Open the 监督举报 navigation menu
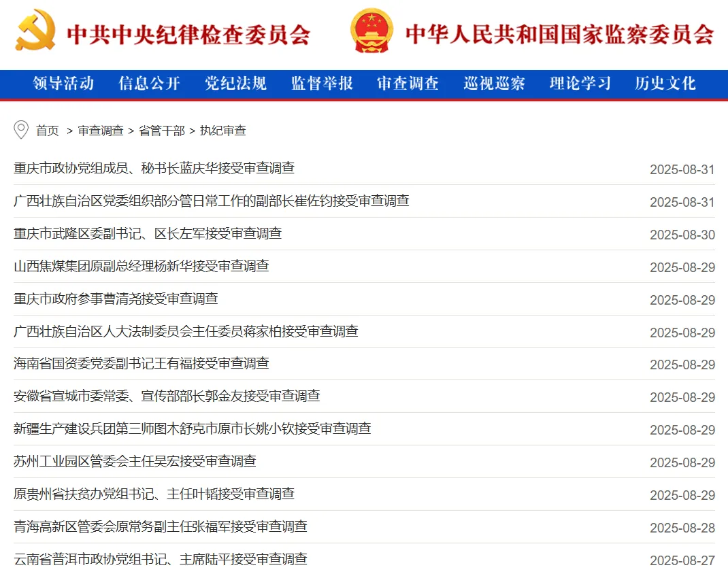This screenshot has width=728, height=574. point(321,84)
